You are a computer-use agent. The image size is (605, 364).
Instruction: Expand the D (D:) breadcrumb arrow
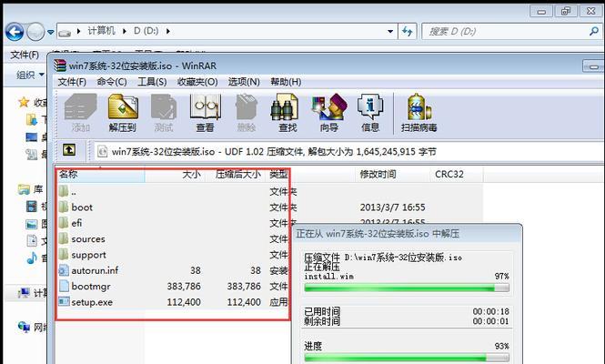click(x=167, y=31)
